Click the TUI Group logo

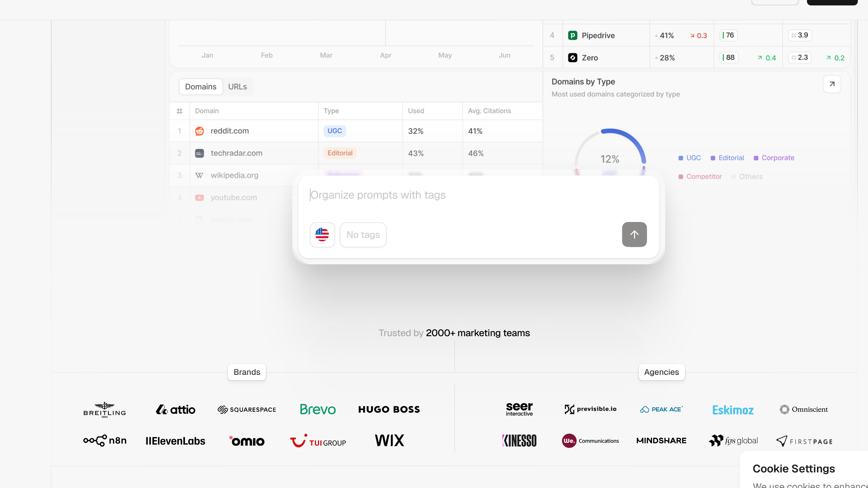(318, 441)
